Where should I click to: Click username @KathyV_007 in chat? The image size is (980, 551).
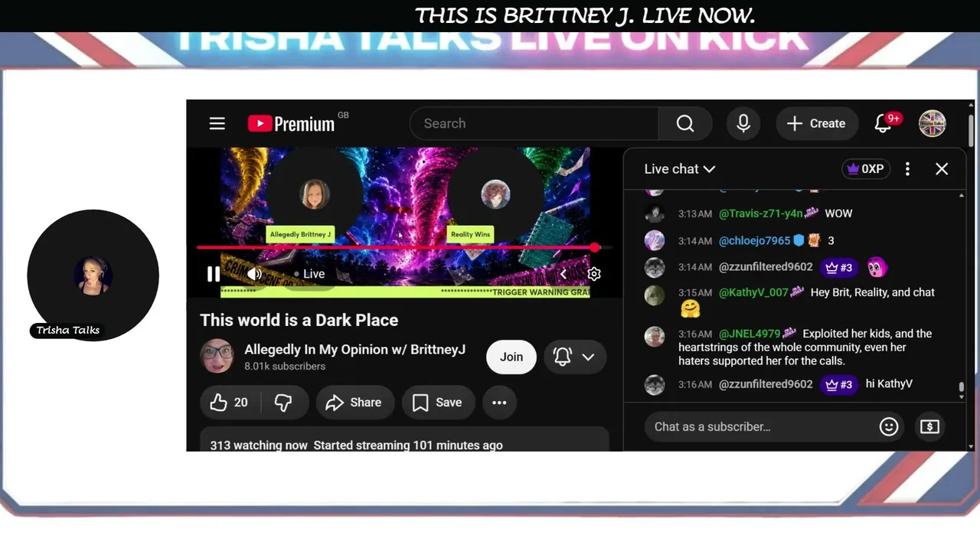point(753,292)
